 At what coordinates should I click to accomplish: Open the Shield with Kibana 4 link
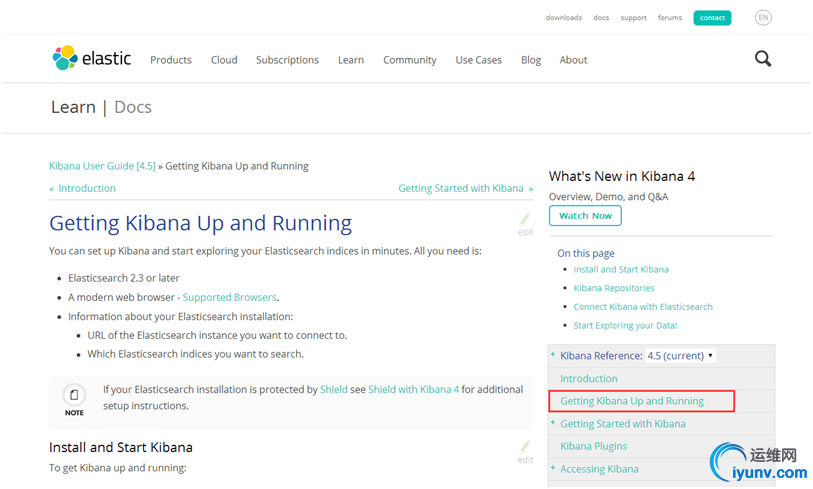click(413, 389)
